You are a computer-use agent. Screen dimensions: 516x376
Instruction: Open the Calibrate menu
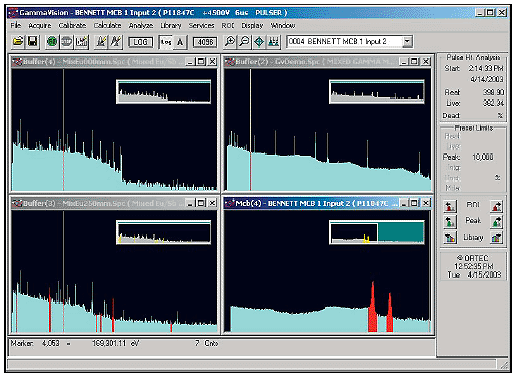[x=72, y=25]
